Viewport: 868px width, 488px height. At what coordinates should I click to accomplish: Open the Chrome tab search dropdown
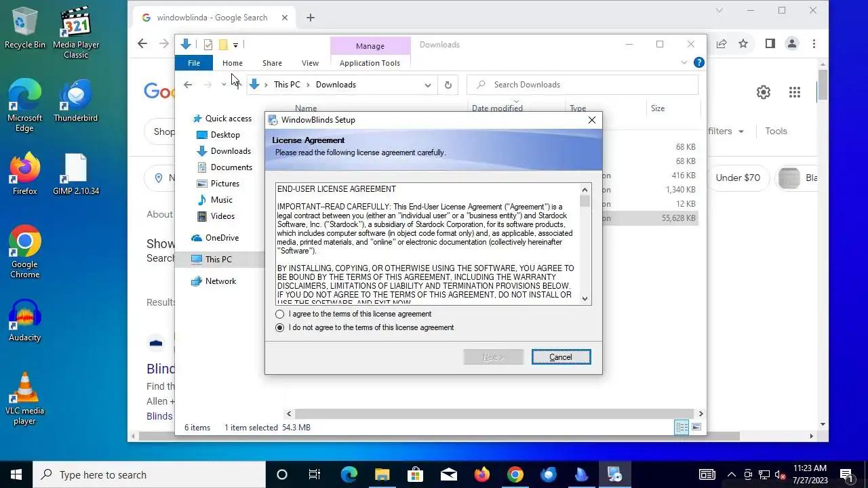[x=719, y=10]
